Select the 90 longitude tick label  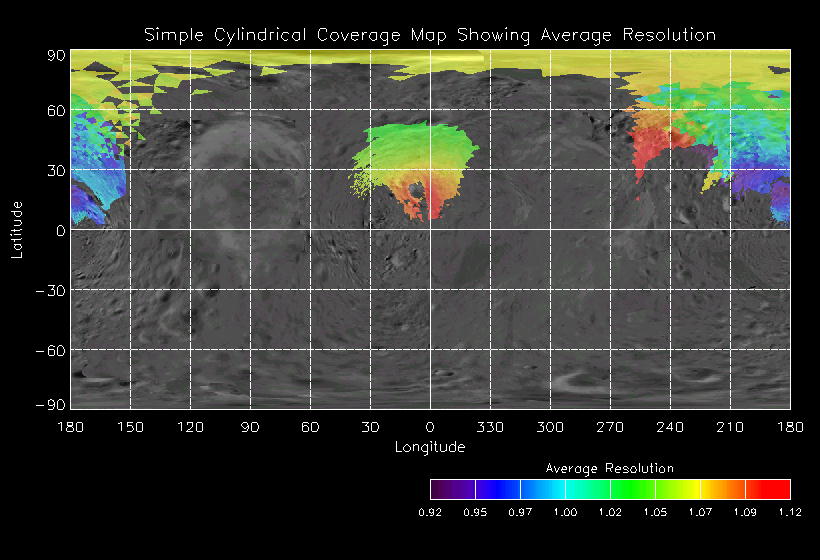click(x=250, y=427)
